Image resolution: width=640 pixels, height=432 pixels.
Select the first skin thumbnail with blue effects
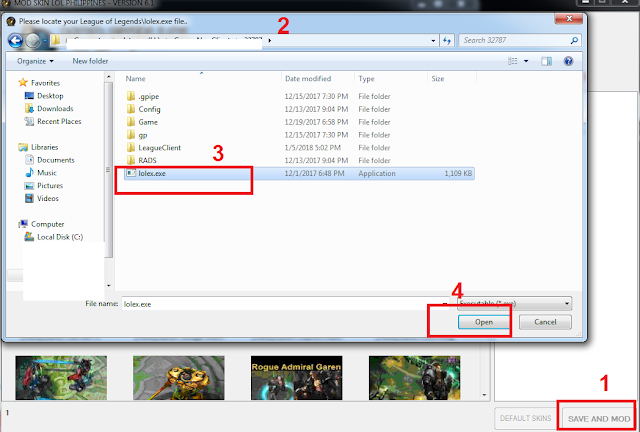[61, 378]
